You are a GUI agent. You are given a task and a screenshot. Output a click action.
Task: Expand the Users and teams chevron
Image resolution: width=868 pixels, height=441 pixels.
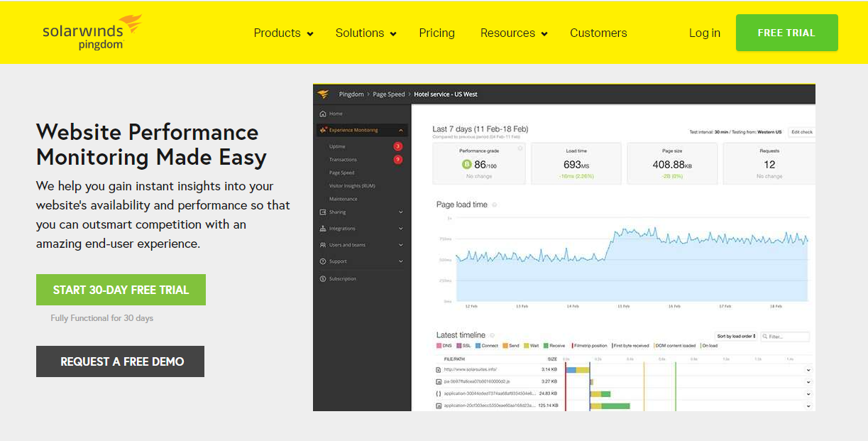point(401,245)
